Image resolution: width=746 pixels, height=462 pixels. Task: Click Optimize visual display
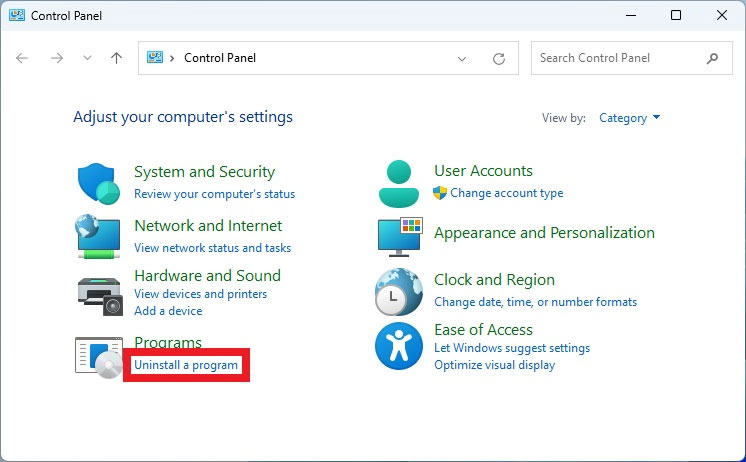pos(495,365)
